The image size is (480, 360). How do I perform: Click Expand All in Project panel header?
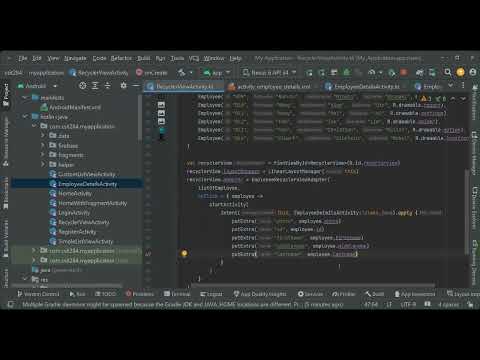click(x=95, y=86)
